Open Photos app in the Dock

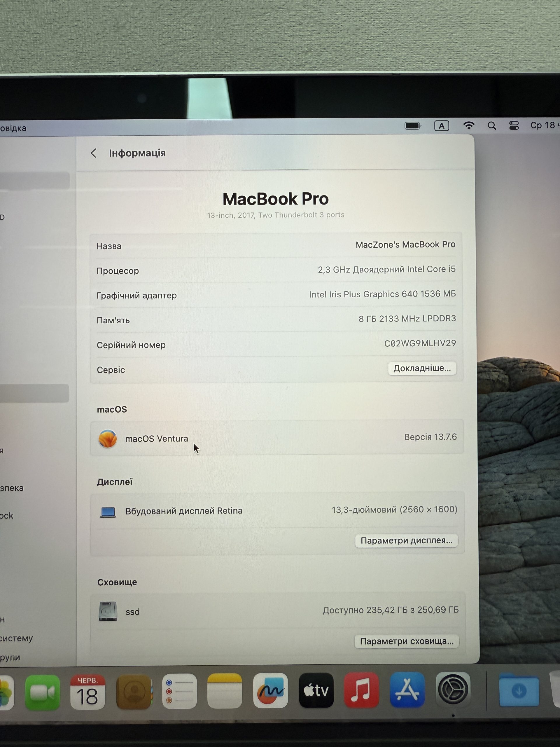[6, 693]
